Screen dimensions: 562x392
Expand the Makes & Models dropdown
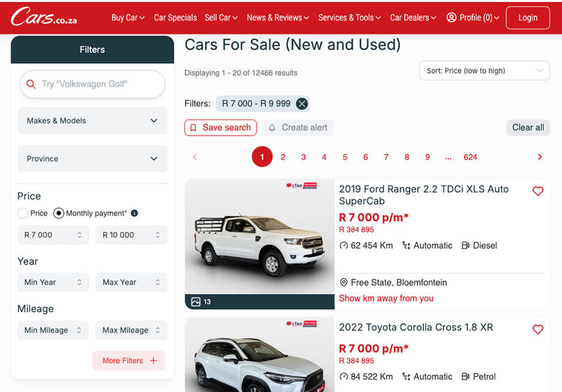click(x=93, y=121)
